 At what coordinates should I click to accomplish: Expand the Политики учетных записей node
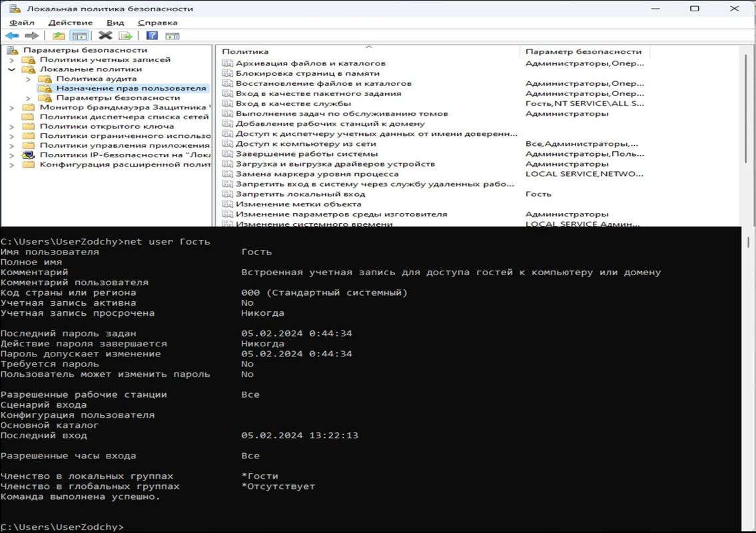[12, 60]
